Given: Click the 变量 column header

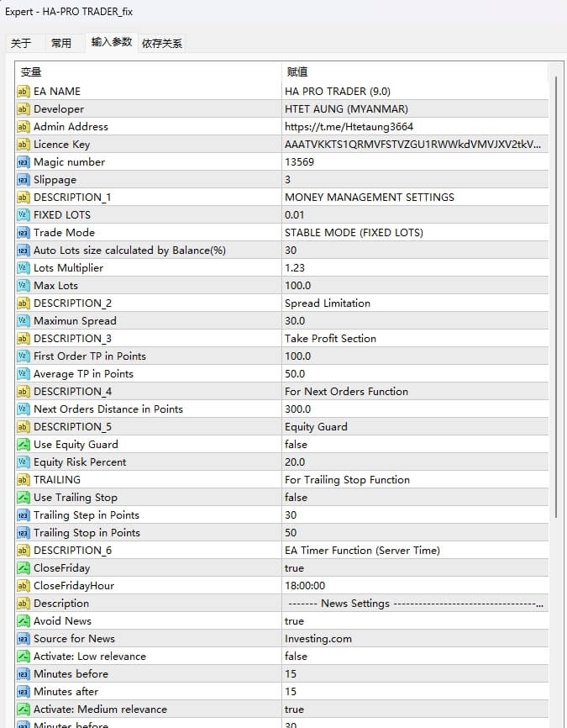Looking at the screenshot, I should tap(31, 72).
